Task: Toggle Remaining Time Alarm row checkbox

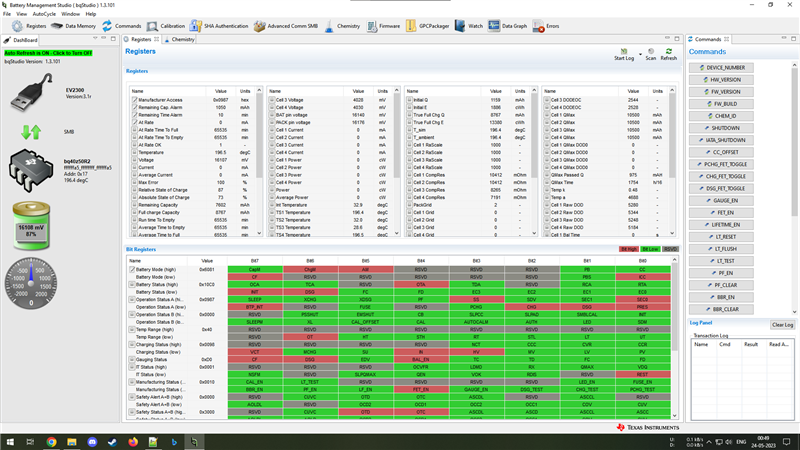Action: (135, 115)
